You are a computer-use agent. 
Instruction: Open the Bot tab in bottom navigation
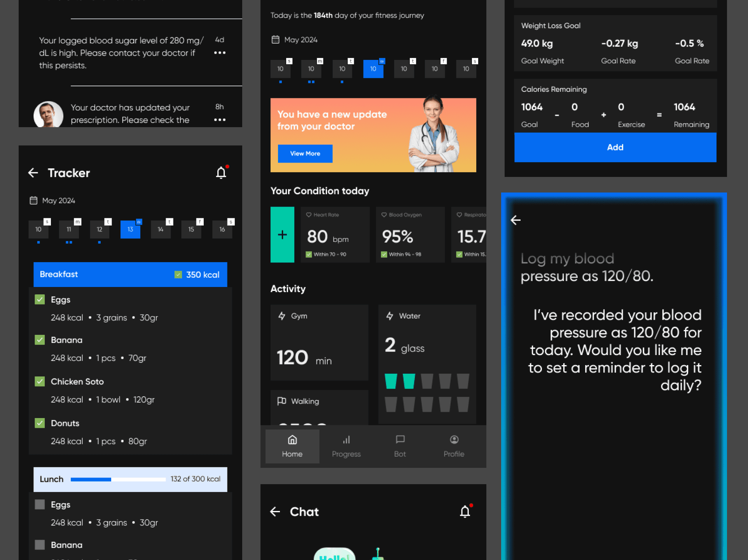[400, 446]
